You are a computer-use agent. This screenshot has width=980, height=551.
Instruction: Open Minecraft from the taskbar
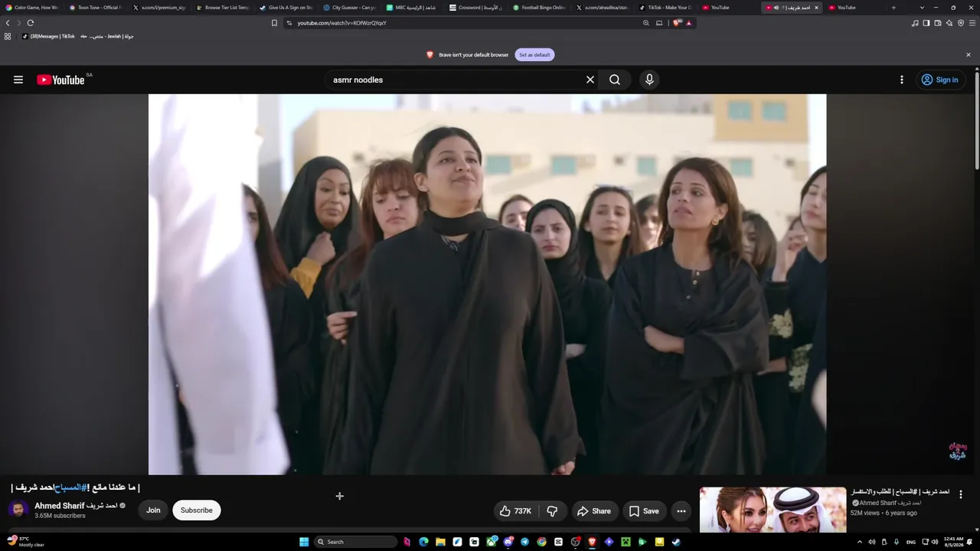coord(626,542)
